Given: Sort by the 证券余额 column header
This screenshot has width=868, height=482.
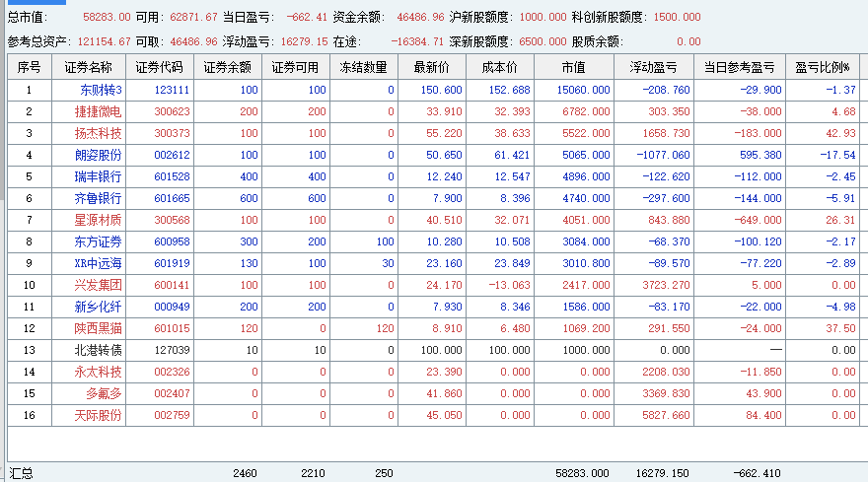Looking at the screenshot, I should click(x=228, y=67).
